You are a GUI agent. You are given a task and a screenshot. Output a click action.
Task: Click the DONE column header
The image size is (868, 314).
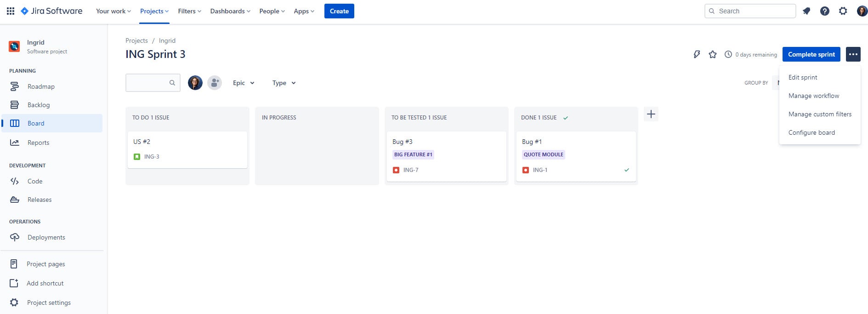pos(539,118)
